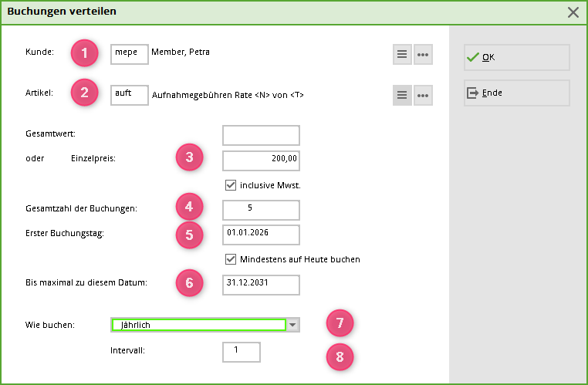Image resolution: width=588 pixels, height=385 pixels.
Task: Click the three-dots button in Kunde row
Action: pyautogui.click(x=423, y=54)
